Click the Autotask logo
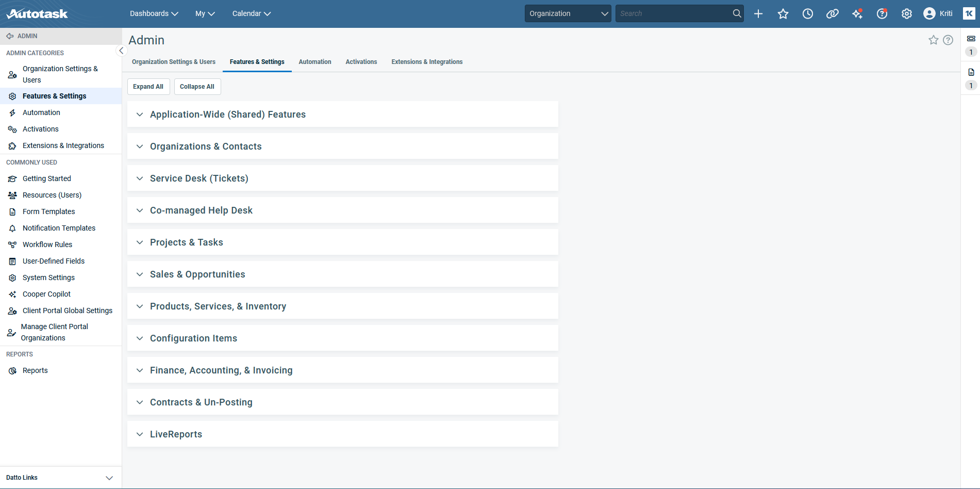 (37, 13)
